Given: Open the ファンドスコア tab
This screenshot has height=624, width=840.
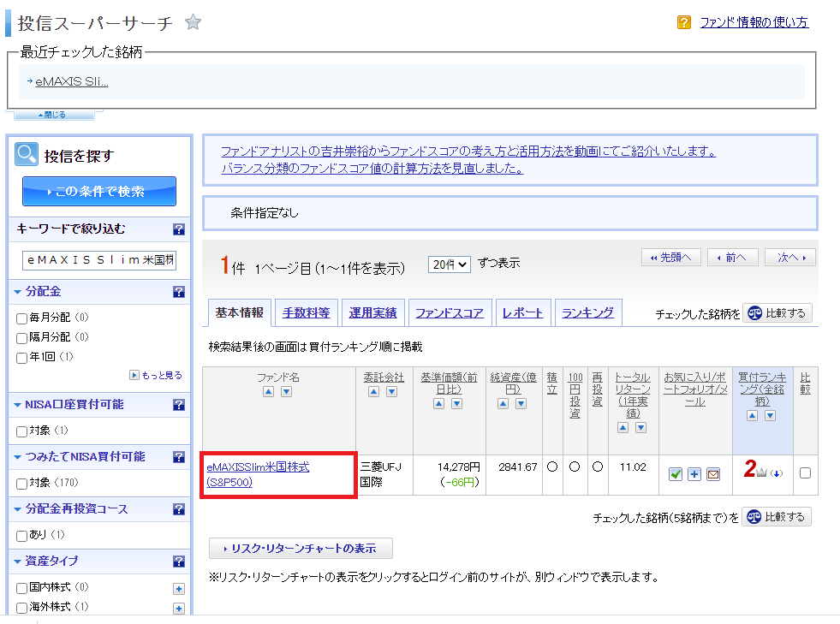Looking at the screenshot, I should [450, 312].
